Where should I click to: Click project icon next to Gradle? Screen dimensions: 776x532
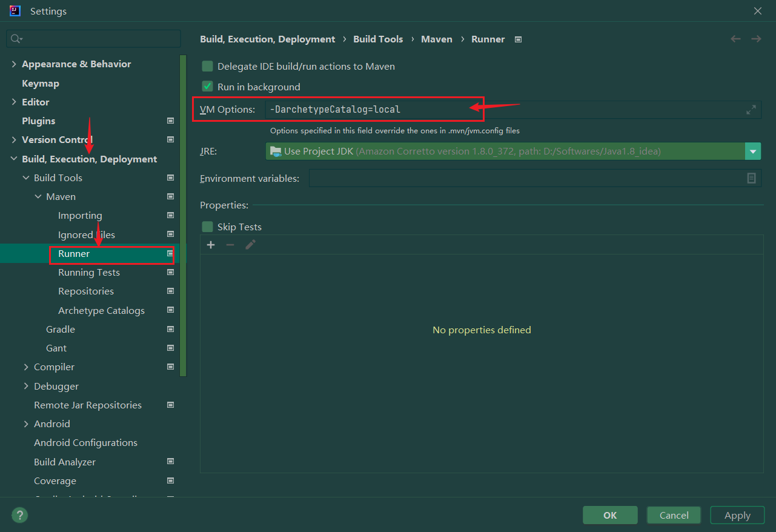tap(170, 330)
